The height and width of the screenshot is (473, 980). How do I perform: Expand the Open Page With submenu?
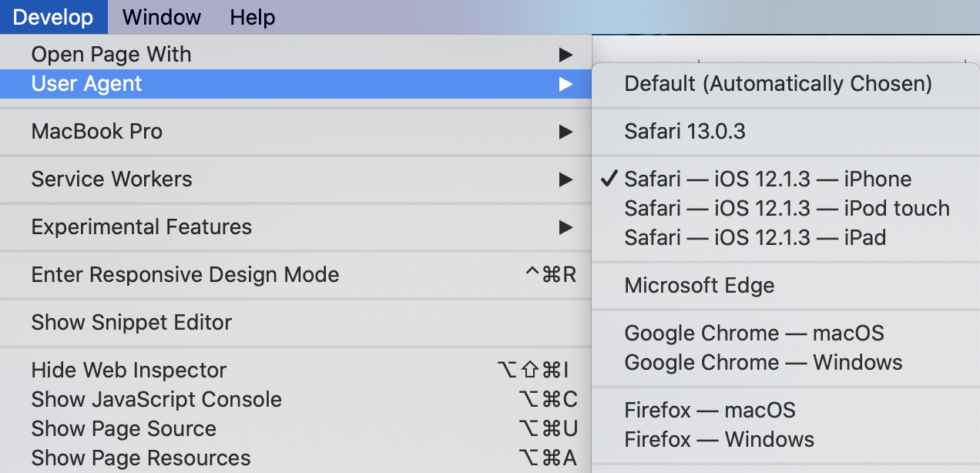click(296, 55)
